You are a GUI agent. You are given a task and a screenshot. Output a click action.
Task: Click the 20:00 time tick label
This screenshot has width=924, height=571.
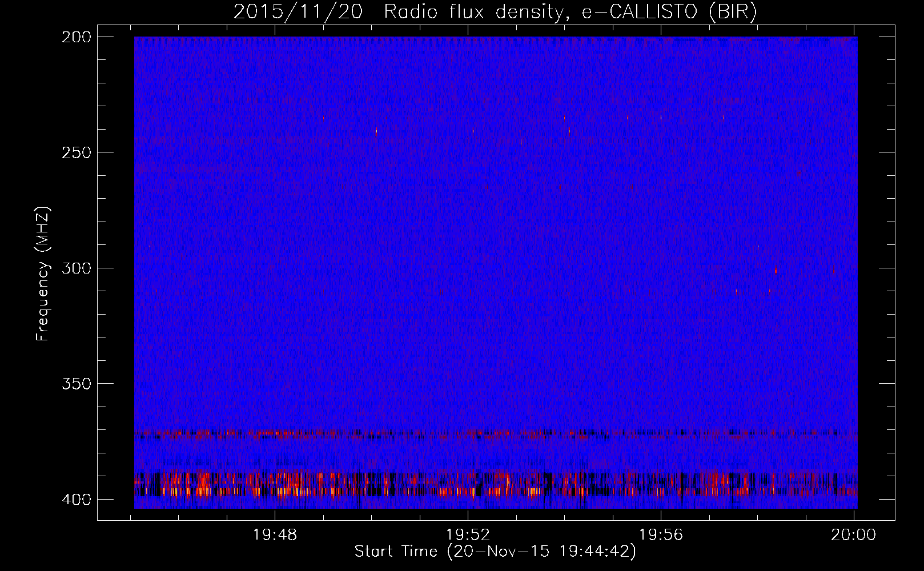tap(853, 535)
